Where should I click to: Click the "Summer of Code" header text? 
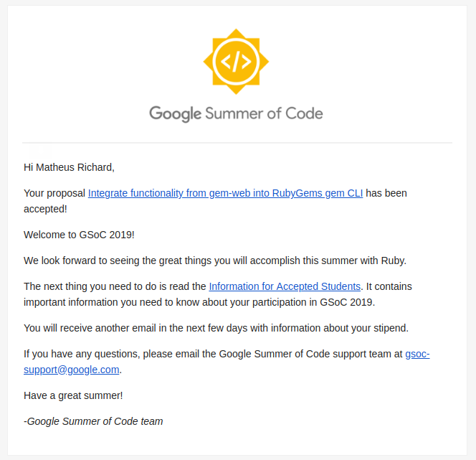coord(264,113)
